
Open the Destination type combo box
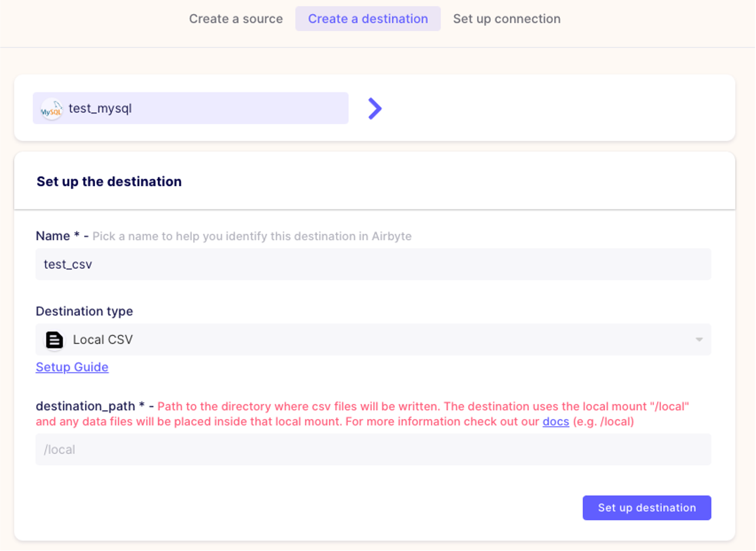coord(372,340)
